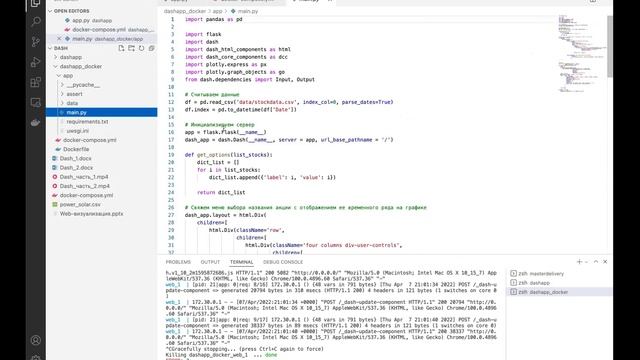Click the editor vertical scrollbar
This screenshot has width=640, height=360.
pos(610,46)
